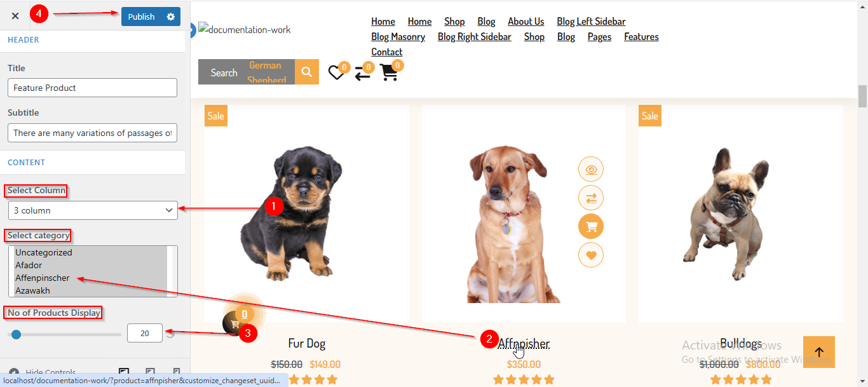Add Affnpisher to wishlist via heart icon

click(x=591, y=255)
